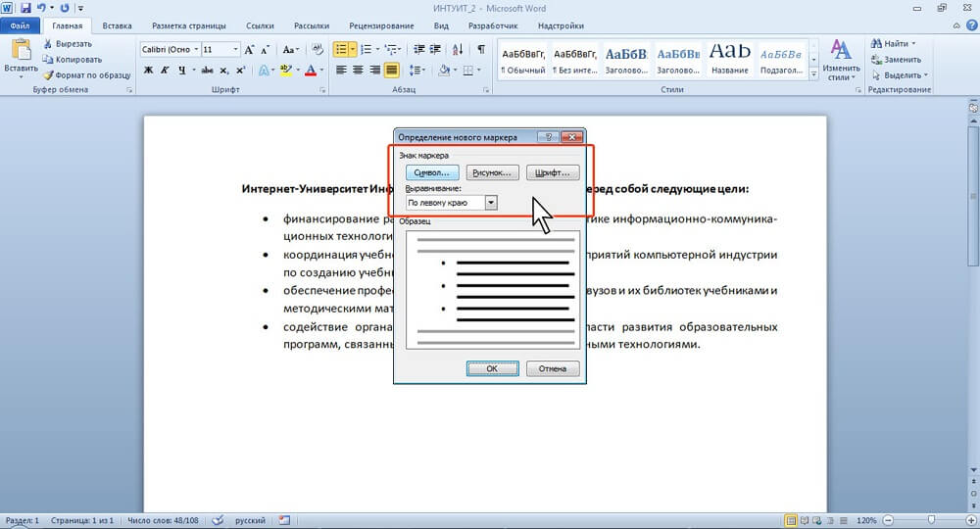This screenshot has width=980, height=529.
Task: Click the Change Styles (Изменить стили) icon
Action: (x=841, y=59)
